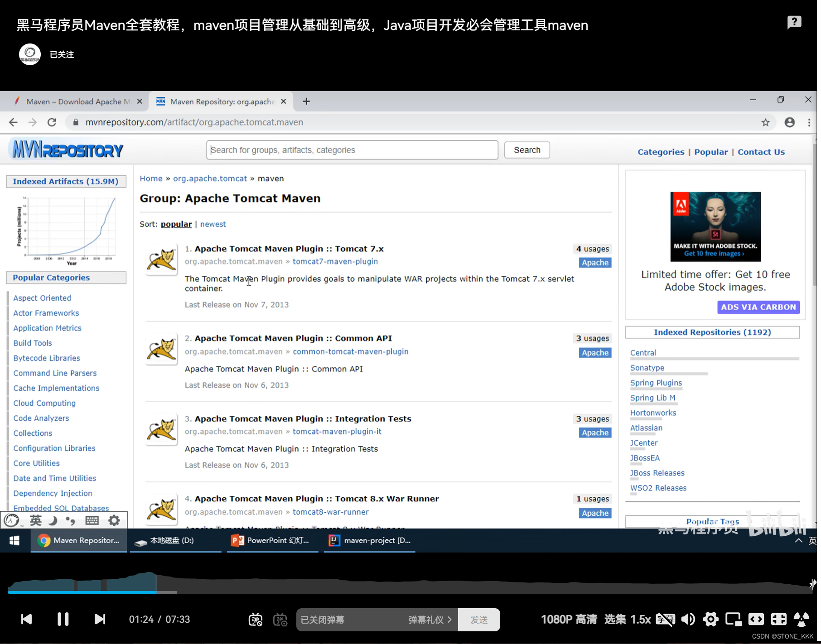This screenshot has width=821, height=644.
Task: Click the previous video button
Action: tap(27, 619)
